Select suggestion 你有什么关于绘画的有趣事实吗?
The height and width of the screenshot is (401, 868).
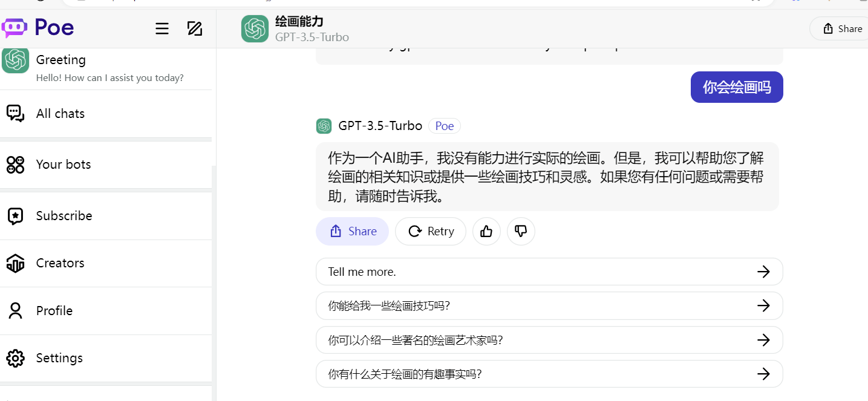pyautogui.click(x=549, y=374)
